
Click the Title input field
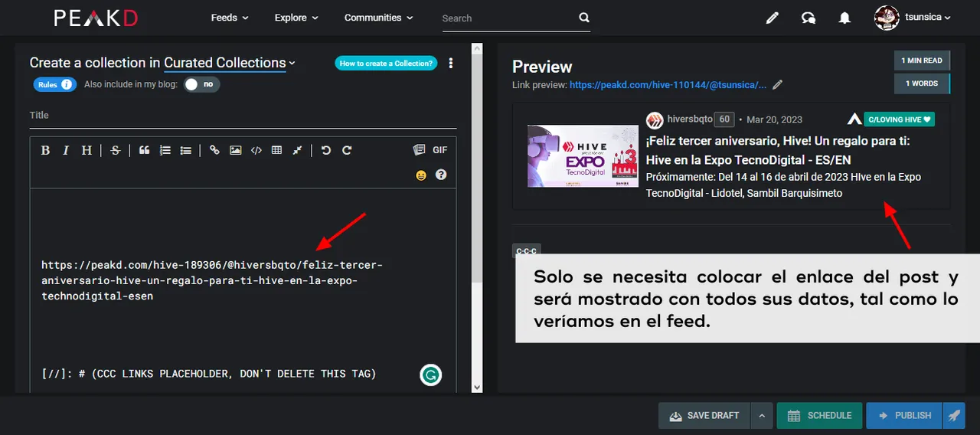click(x=243, y=116)
